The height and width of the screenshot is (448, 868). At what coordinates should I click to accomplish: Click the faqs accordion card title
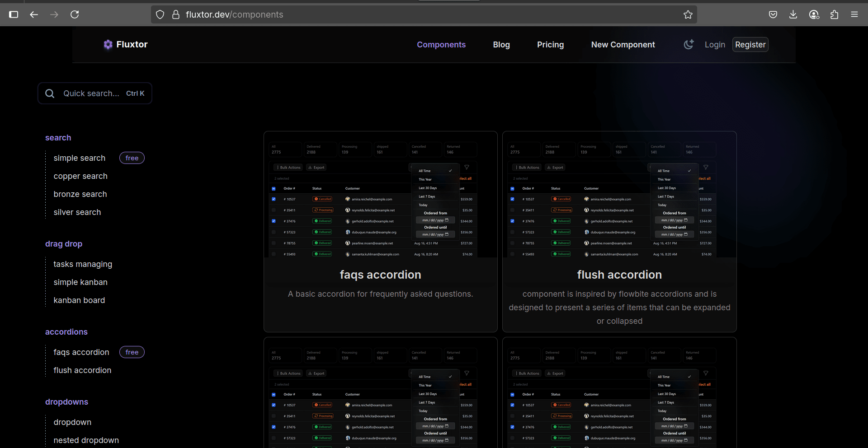(x=381, y=275)
